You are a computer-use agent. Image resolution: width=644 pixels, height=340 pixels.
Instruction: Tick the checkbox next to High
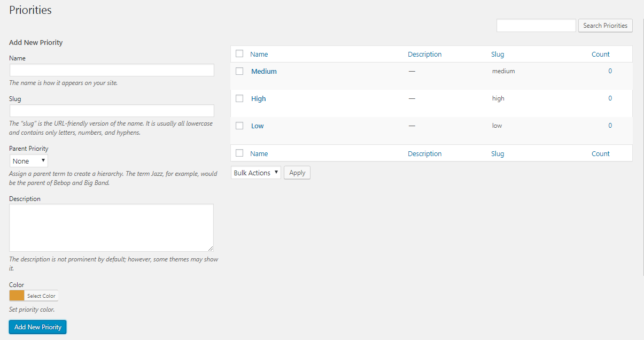[239, 98]
